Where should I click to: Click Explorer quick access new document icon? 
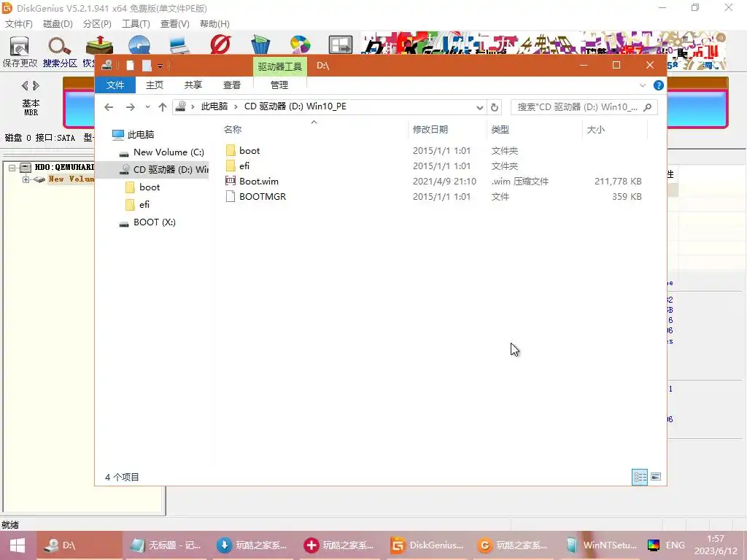[x=130, y=66]
